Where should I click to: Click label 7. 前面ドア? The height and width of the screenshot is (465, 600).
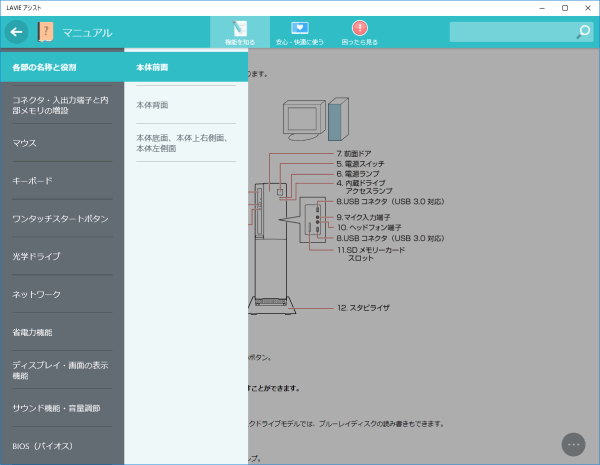[x=354, y=153]
